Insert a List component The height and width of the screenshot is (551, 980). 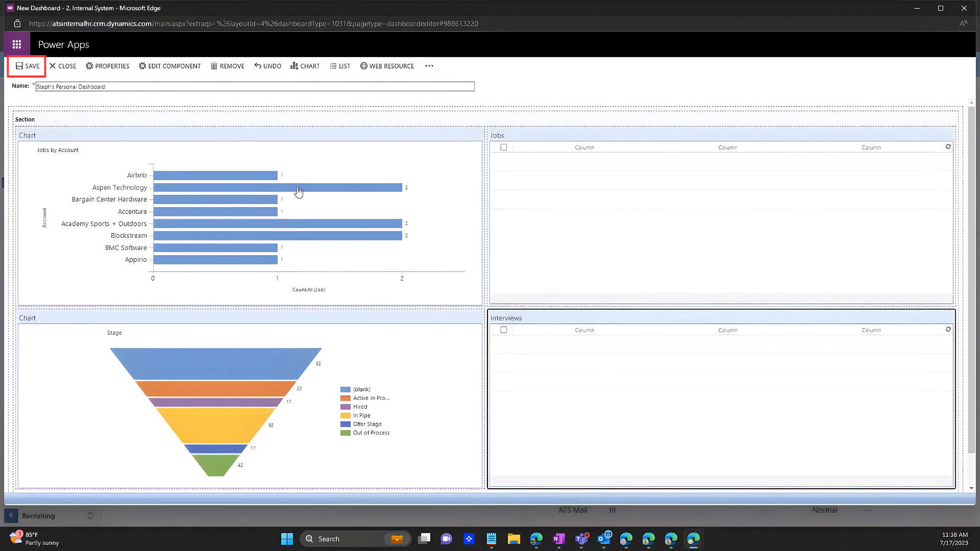pos(340,66)
